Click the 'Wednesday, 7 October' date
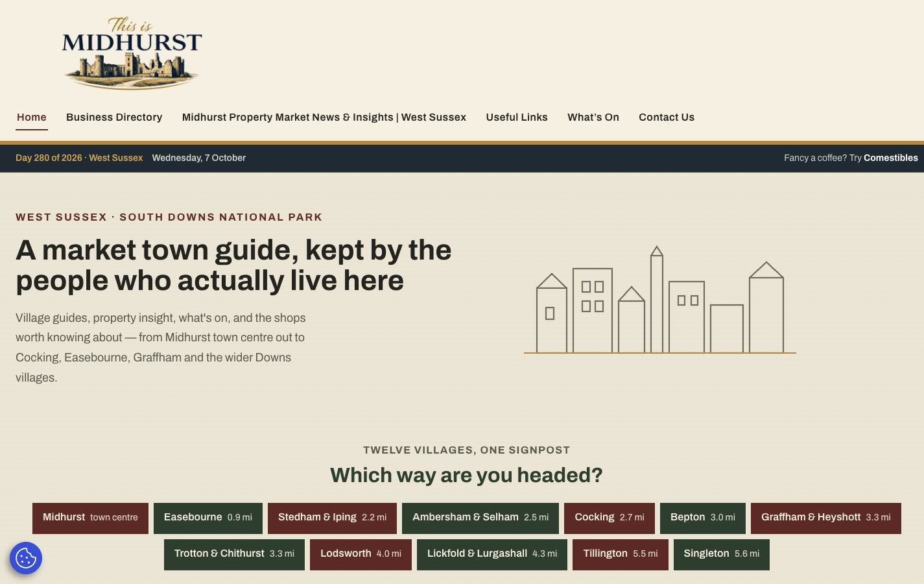 [199, 158]
